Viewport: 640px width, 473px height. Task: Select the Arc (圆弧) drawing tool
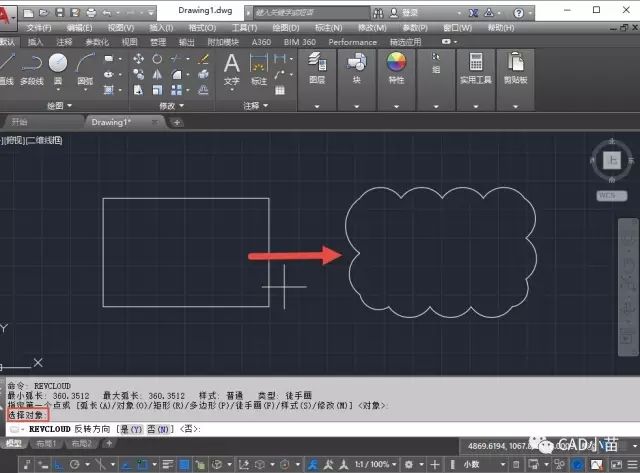pyautogui.click(x=86, y=66)
